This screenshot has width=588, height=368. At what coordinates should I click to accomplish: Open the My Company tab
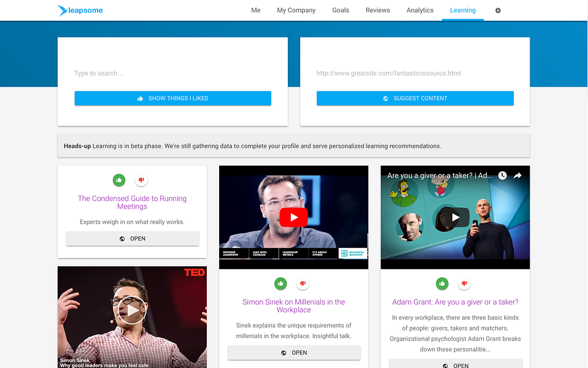pyautogui.click(x=296, y=10)
